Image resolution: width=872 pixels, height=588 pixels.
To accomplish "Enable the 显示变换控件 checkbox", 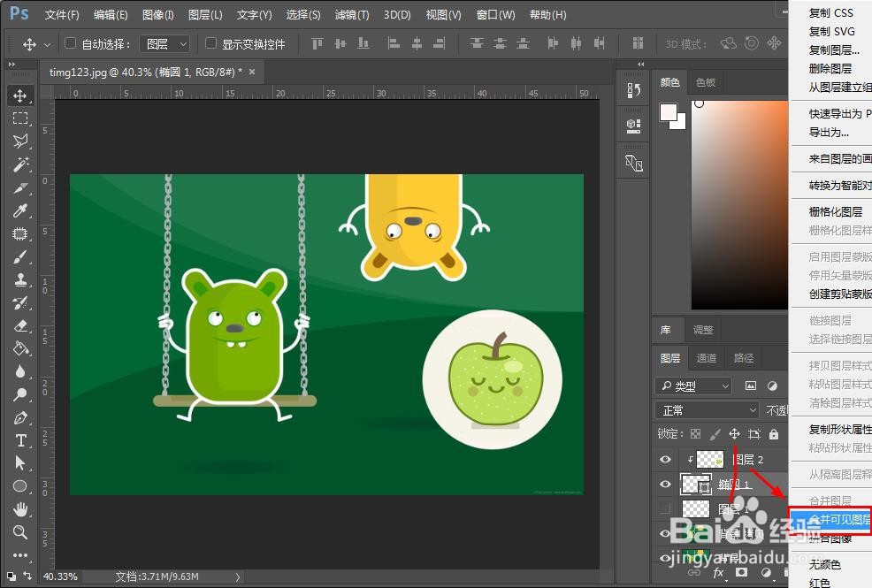I will coord(210,42).
